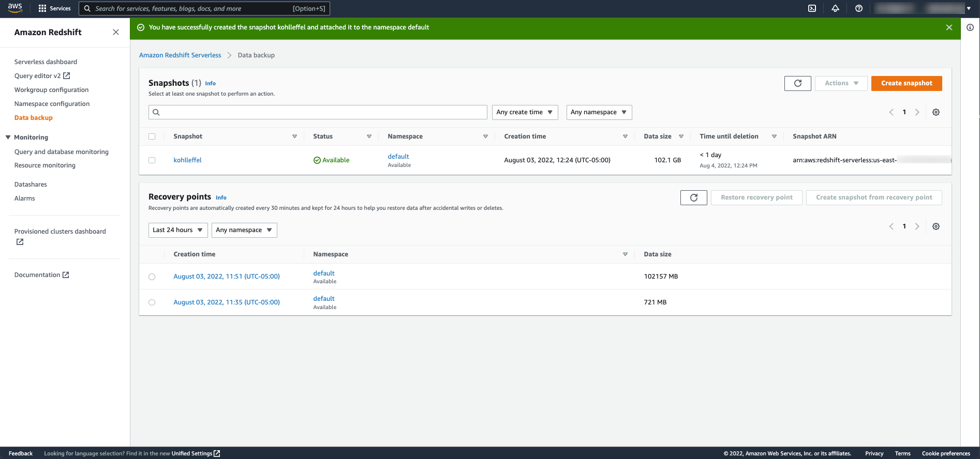Open the info panel icon at right edge
Screen dimensions: 980x459
click(x=970, y=27)
